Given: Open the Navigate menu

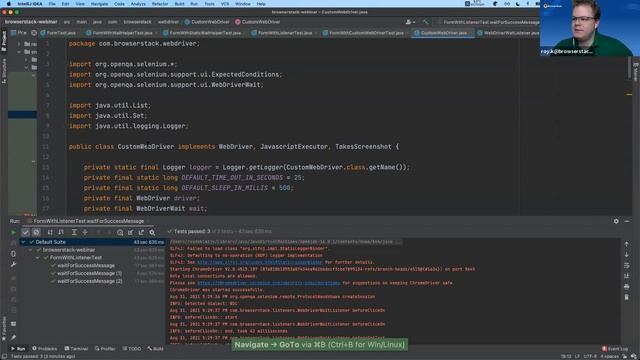Looking at the screenshot, I should click(99, 4).
